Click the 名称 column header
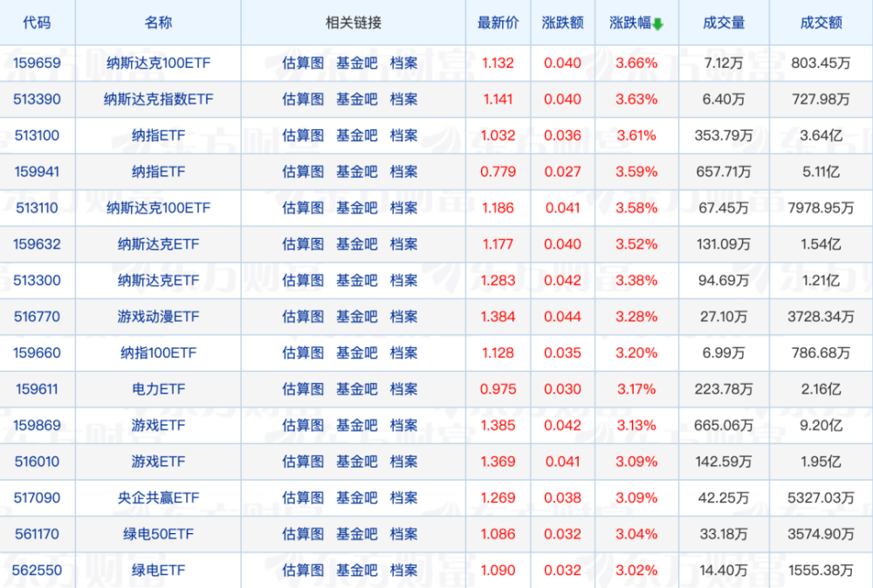Viewport: 873px width, 588px height. [x=158, y=23]
